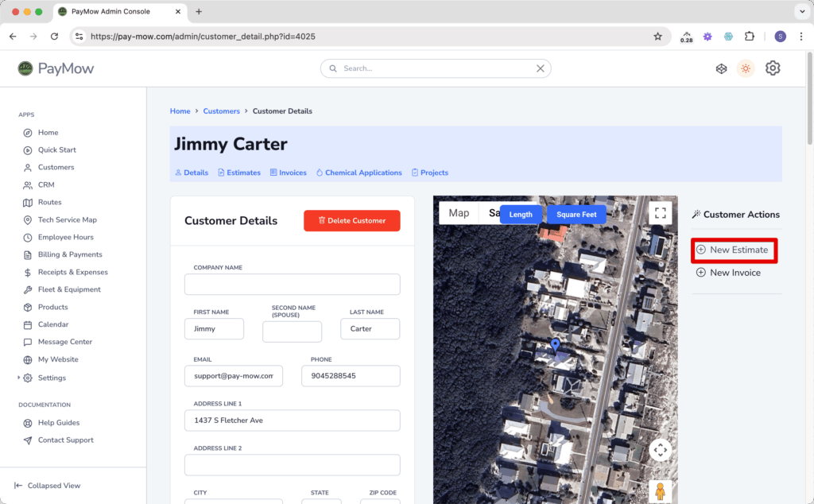
Task: Open Fleet & Equipment
Action: 62,289
